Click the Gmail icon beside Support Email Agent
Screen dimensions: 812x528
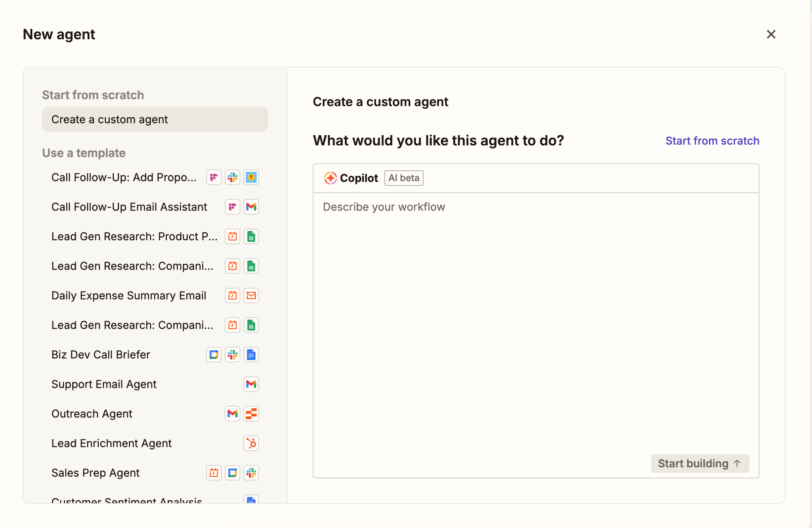coord(251,384)
